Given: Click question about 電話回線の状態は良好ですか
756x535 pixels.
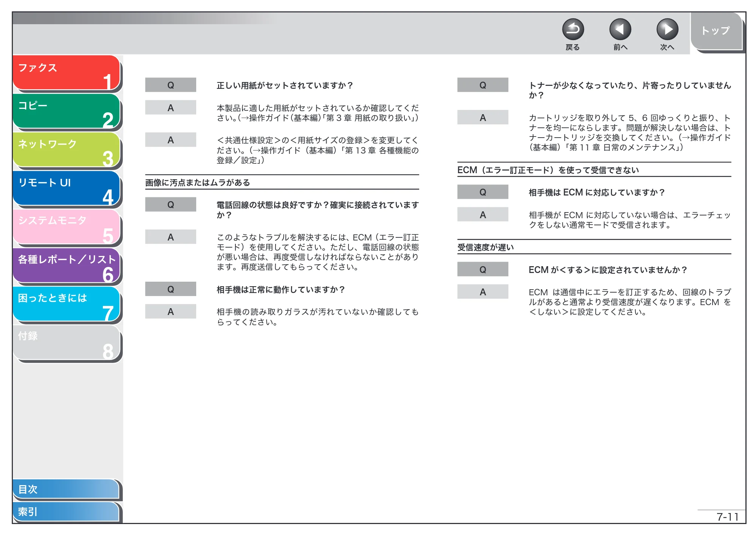Looking at the screenshot, I should coord(318,210).
